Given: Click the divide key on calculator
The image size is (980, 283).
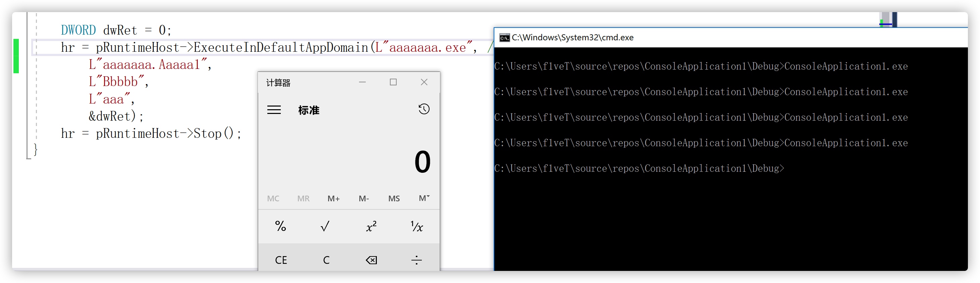Looking at the screenshot, I should pos(416,260).
